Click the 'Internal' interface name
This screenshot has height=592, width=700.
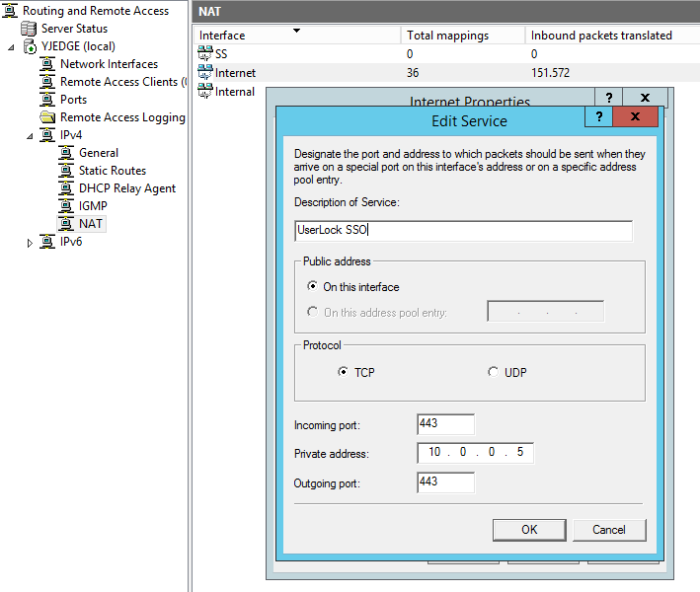pyautogui.click(x=235, y=92)
